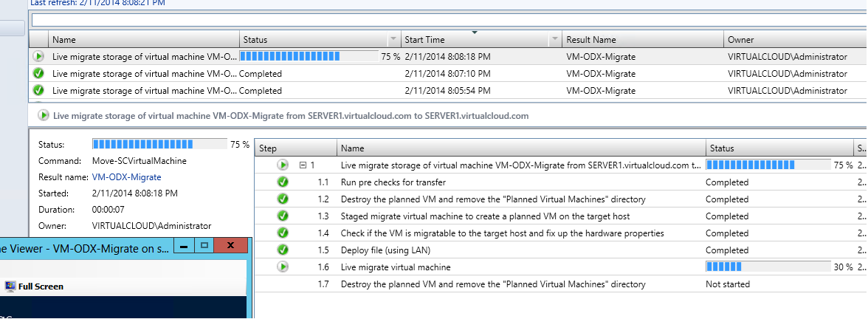868x319 pixels.
Task: Click the jobs search input field
Action: (449, 20)
